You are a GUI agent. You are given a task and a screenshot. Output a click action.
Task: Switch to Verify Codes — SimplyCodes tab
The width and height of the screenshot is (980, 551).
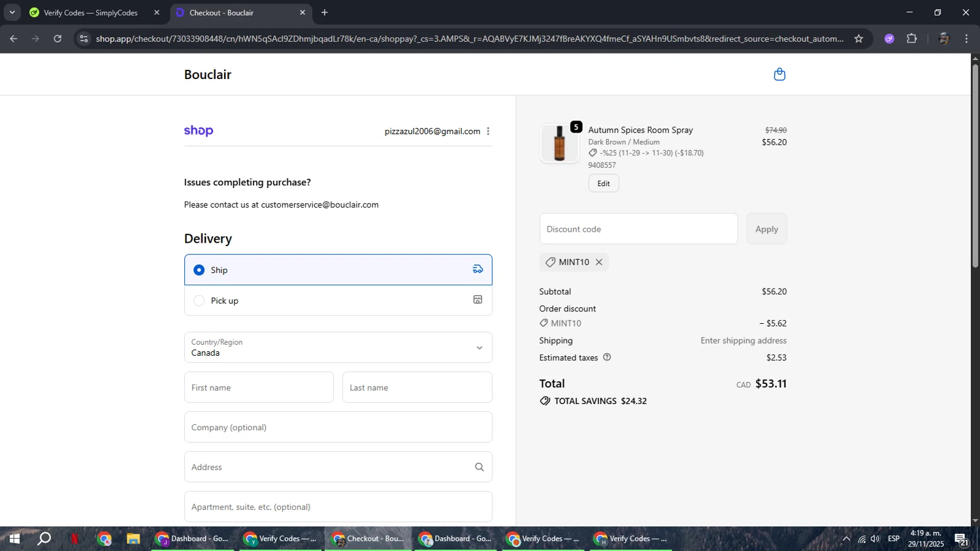[x=91, y=12]
